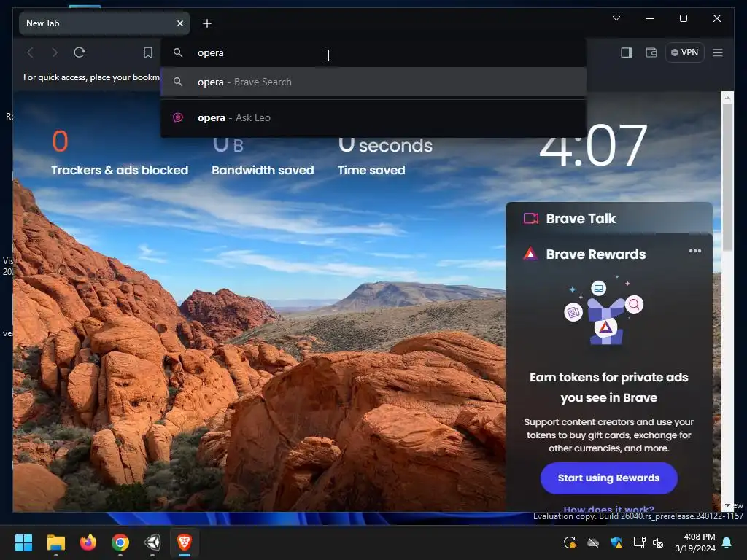Bookmark this tab with the bookmark icon
Screen dimensions: 747x560
click(x=148, y=52)
